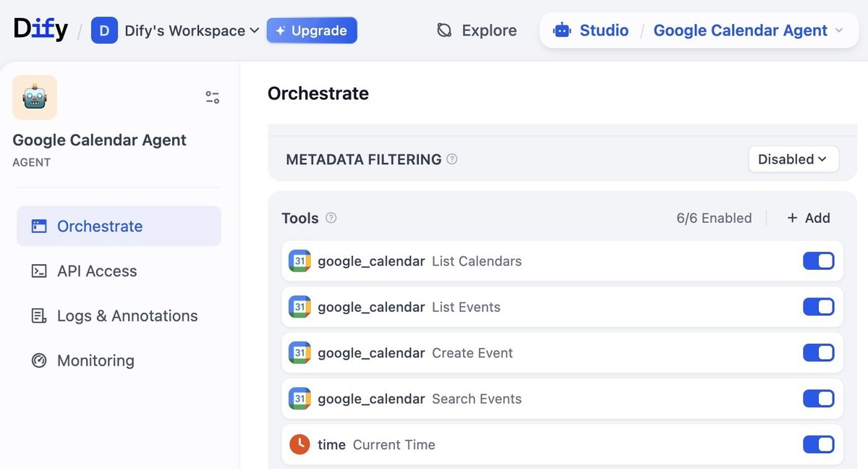
Task: Click the Tools help question icon
Action: pos(331,218)
